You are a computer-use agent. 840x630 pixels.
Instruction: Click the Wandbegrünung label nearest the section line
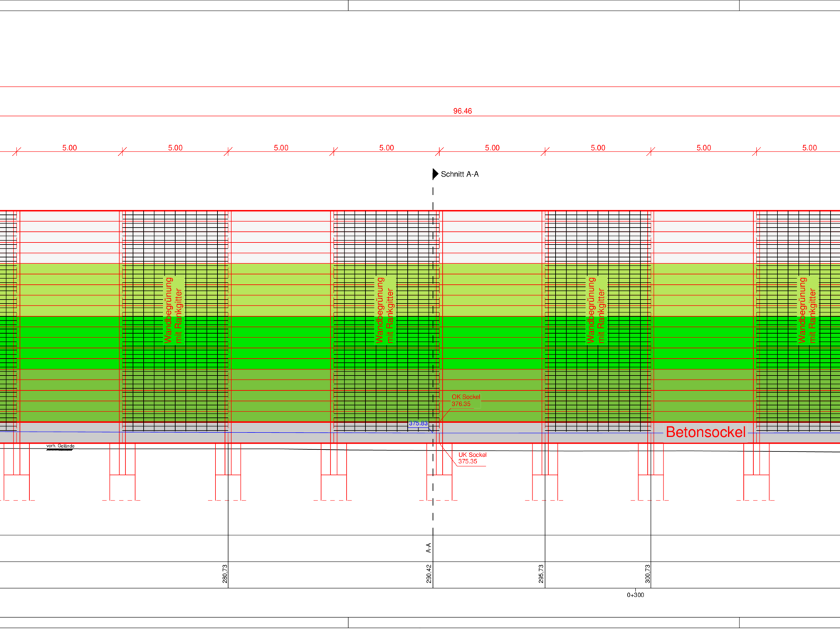[385, 310]
